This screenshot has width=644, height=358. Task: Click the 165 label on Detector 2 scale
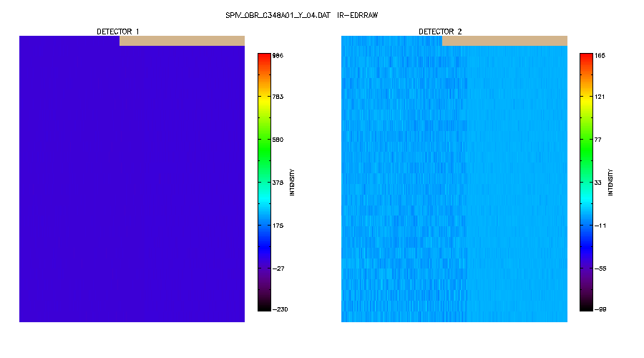pos(600,55)
